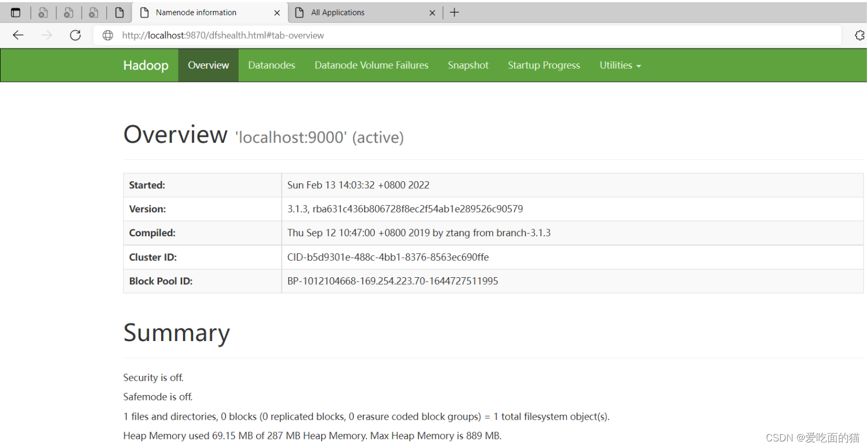Viewport: 868px width, 448px height.
Task: Click the 'Security is off.' line
Action: 153,378
